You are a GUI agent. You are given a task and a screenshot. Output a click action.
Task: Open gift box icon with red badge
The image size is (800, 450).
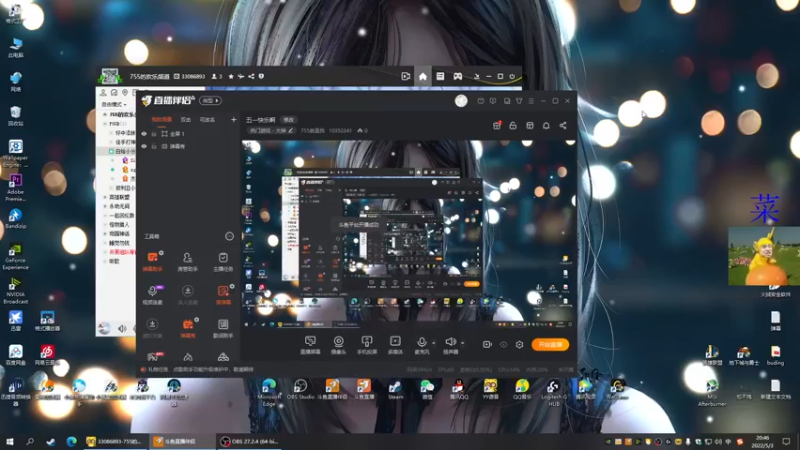(497, 126)
